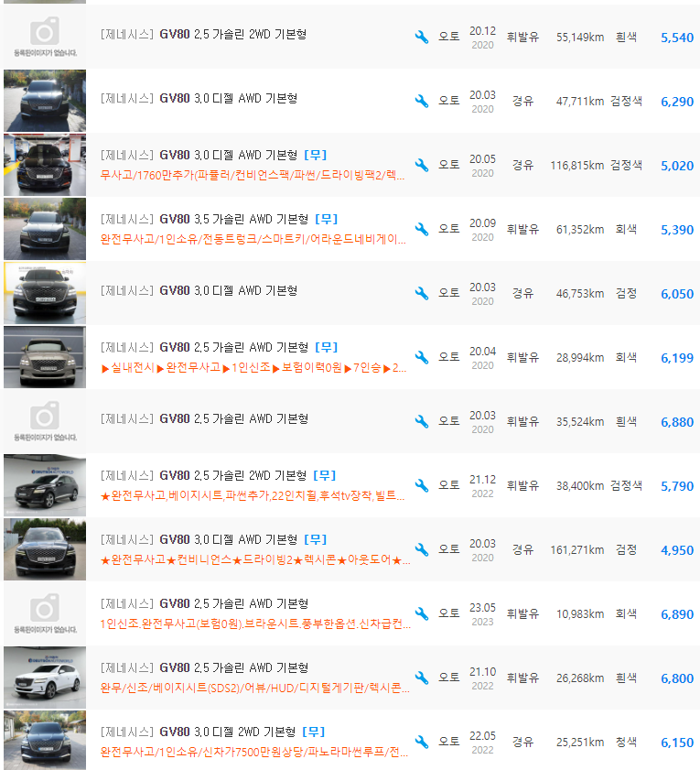
Task: Click wrench icon in 161,271km listing row
Action: 422,549
